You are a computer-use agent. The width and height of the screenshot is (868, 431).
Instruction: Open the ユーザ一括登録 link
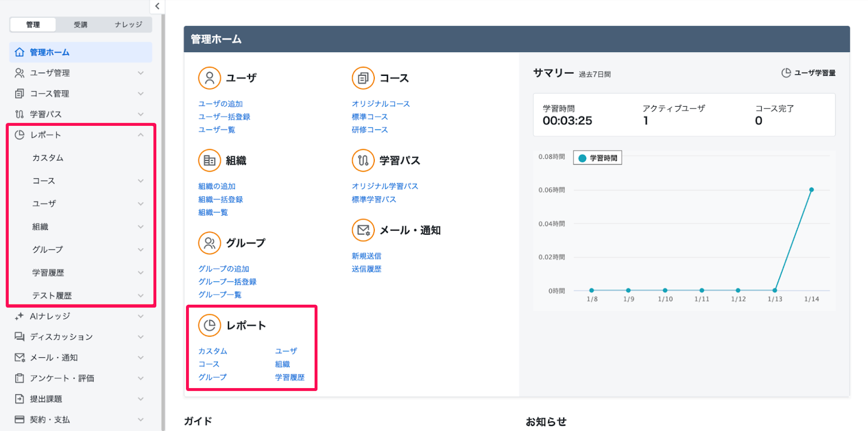pos(224,117)
